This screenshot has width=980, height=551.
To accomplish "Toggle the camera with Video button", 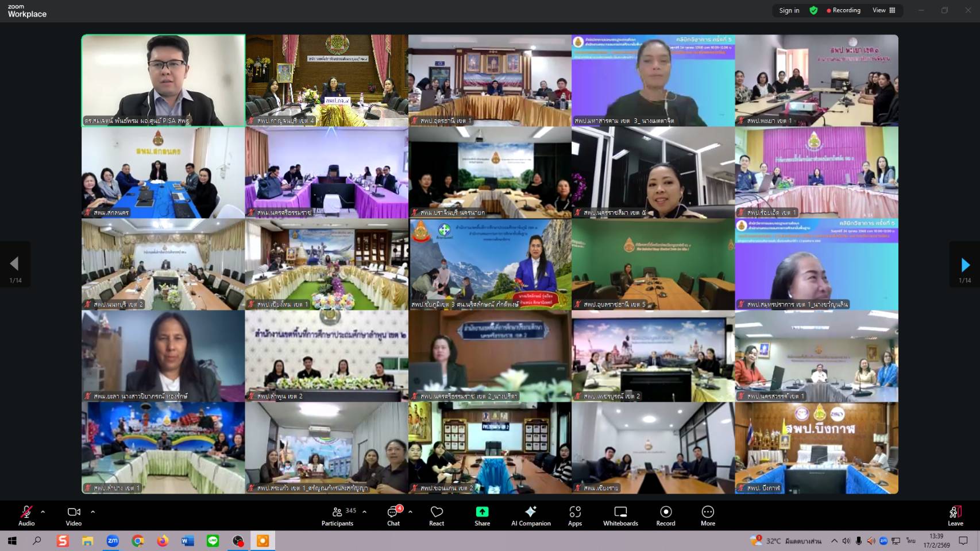I will coord(74,515).
